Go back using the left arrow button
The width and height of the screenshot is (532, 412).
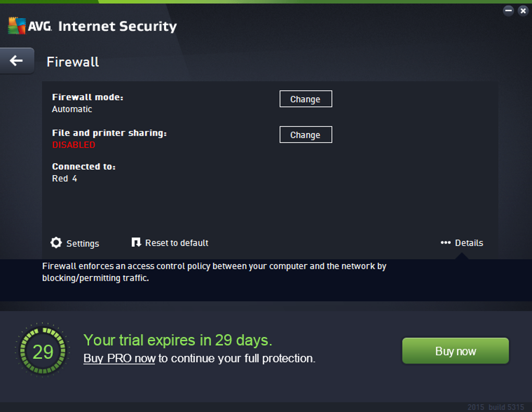click(17, 61)
